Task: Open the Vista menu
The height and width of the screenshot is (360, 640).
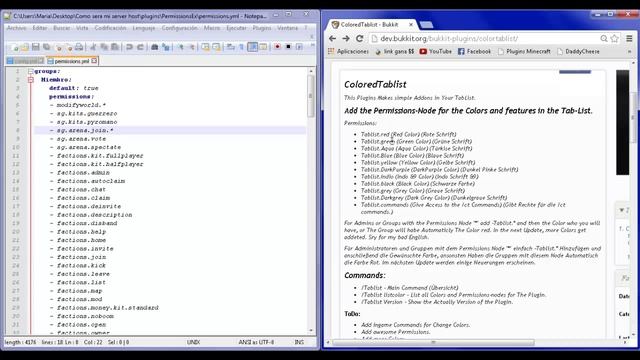Action: coord(82,28)
